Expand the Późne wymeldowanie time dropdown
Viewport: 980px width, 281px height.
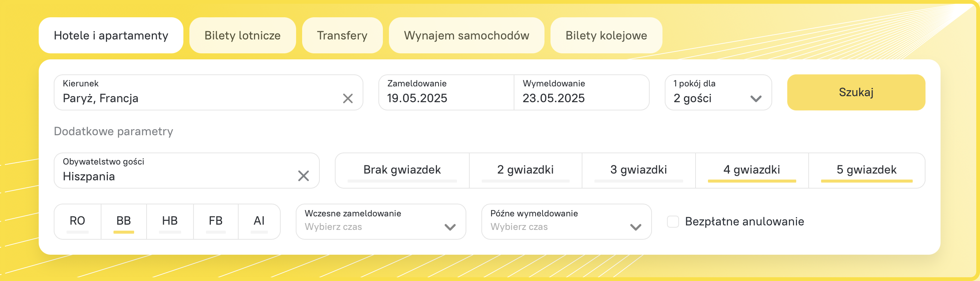(x=566, y=221)
